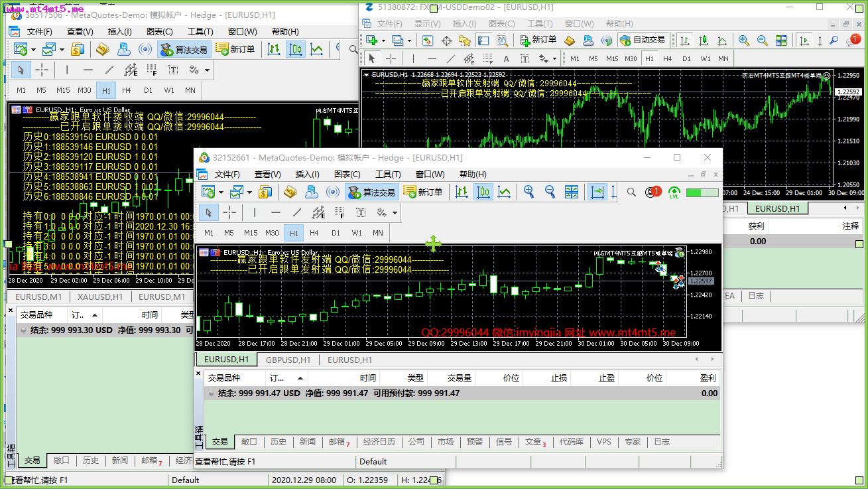
Task: Open 工具(T) menu in the MT4 window
Action: (x=540, y=24)
